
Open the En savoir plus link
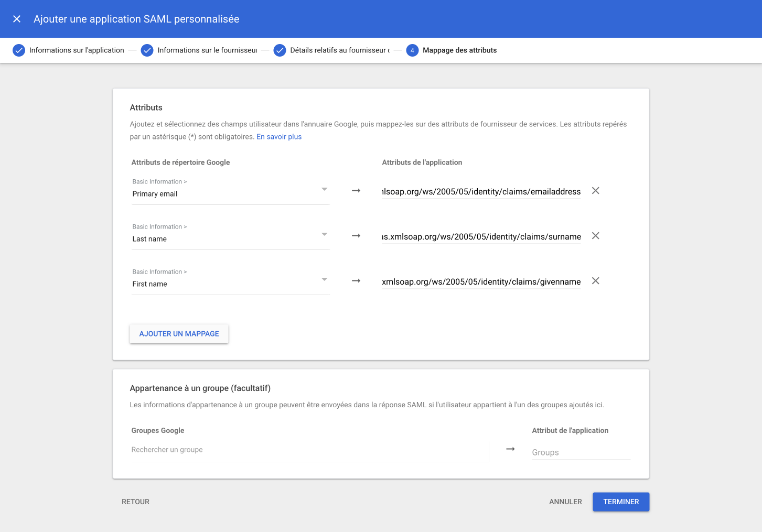[279, 137]
